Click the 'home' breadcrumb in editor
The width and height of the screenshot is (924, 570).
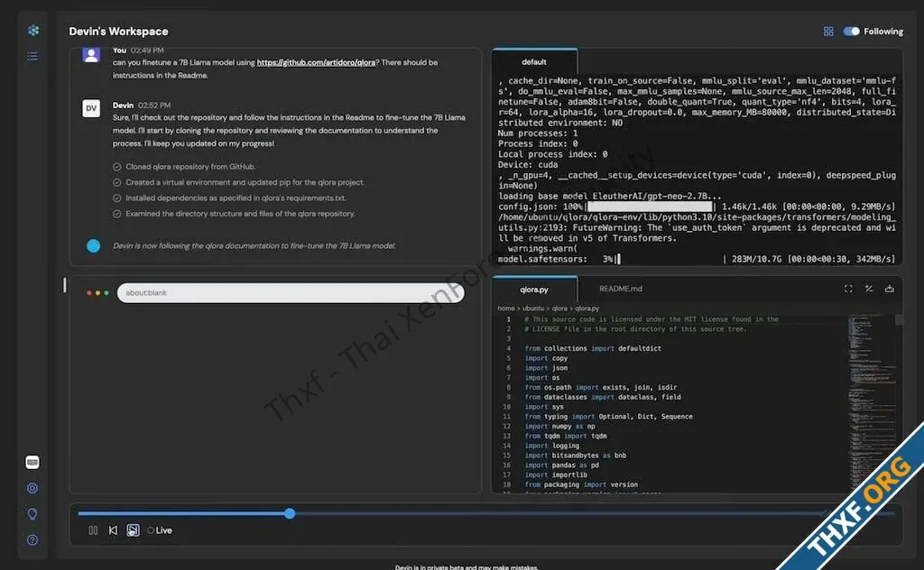pyautogui.click(x=505, y=308)
